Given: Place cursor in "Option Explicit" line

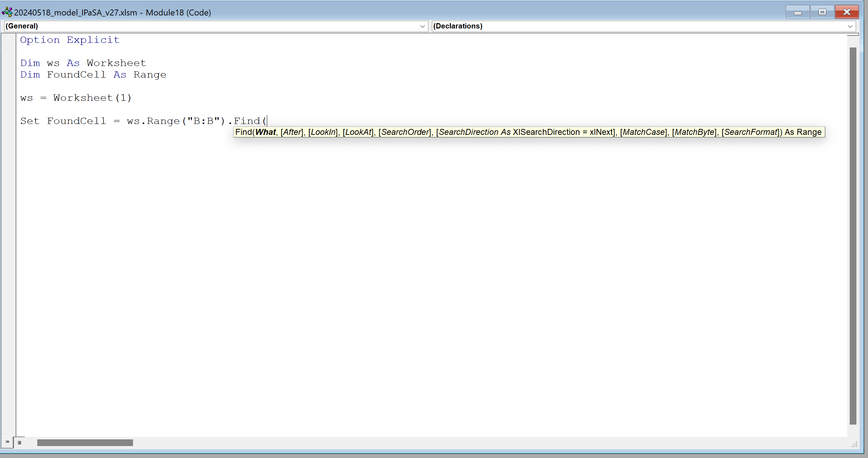Looking at the screenshot, I should click(x=70, y=40).
